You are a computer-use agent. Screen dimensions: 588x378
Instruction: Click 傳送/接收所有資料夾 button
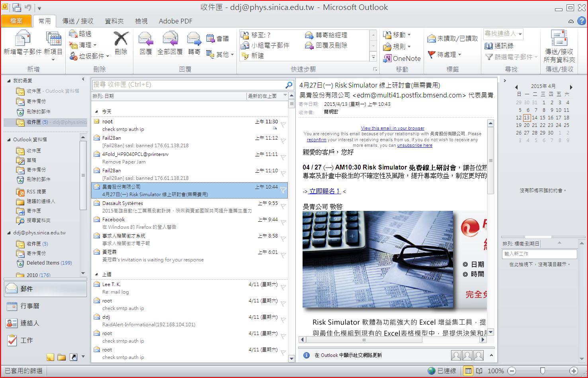559,46
